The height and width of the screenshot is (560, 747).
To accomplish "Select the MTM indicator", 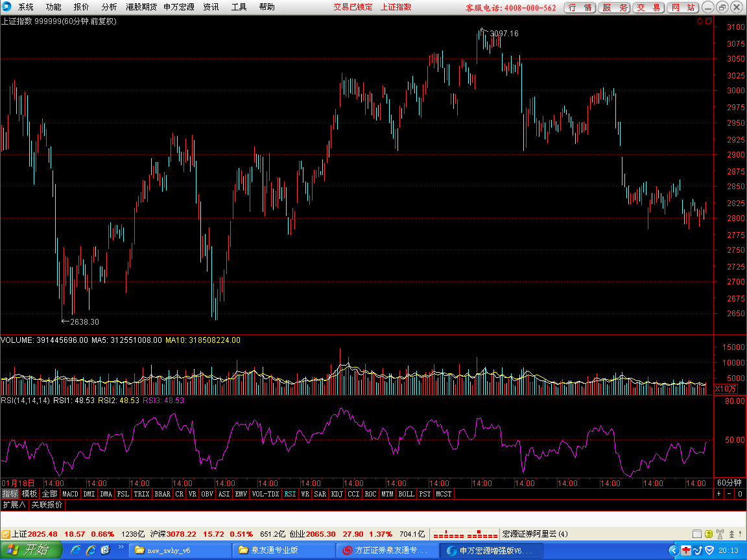I will coord(387,494).
